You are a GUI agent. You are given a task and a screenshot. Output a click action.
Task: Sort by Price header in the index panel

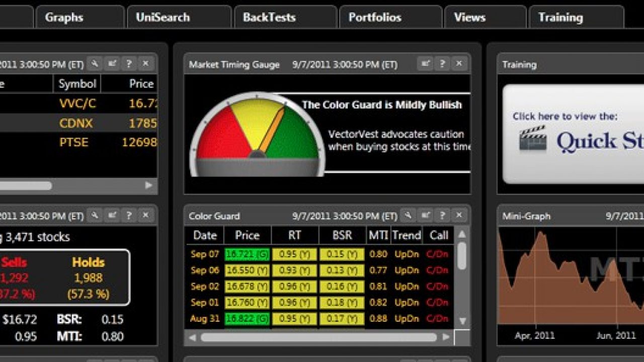[130, 83]
